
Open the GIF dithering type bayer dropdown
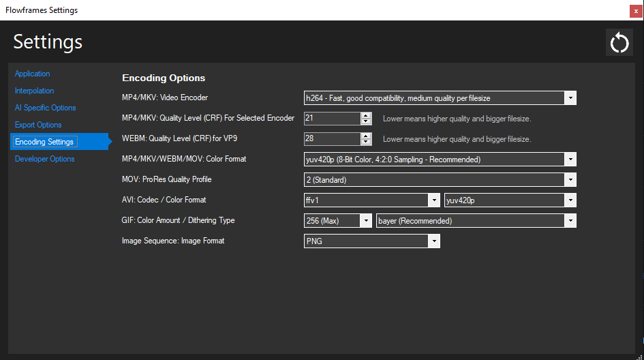click(x=476, y=221)
